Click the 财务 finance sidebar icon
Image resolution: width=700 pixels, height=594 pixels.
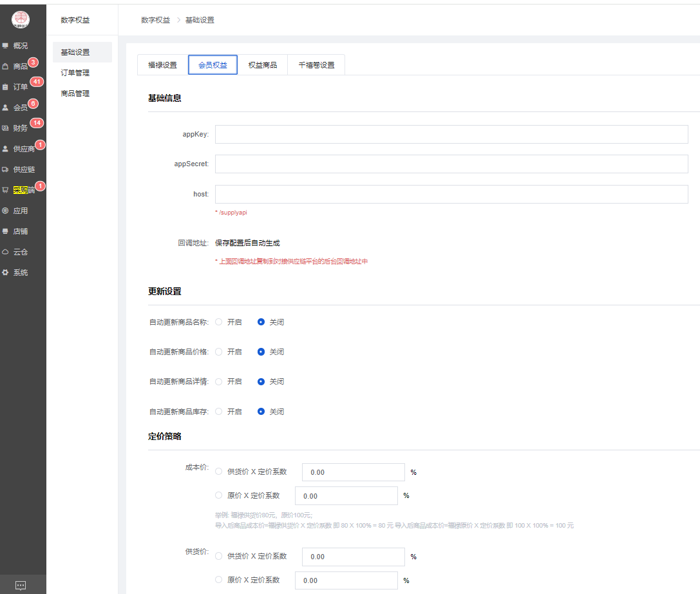pyautogui.click(x=6, y=128)
